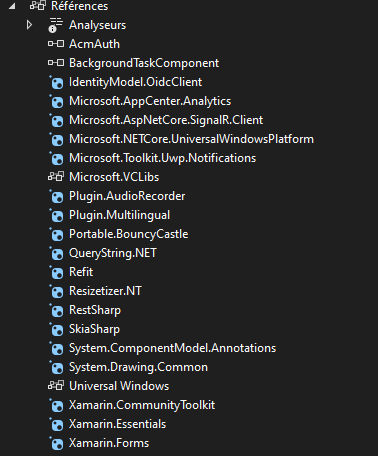Image resolution: width=378 pixels, height=456 pixels.
Task: Click the QueryString.NET package icon
Action: [57, 253]
